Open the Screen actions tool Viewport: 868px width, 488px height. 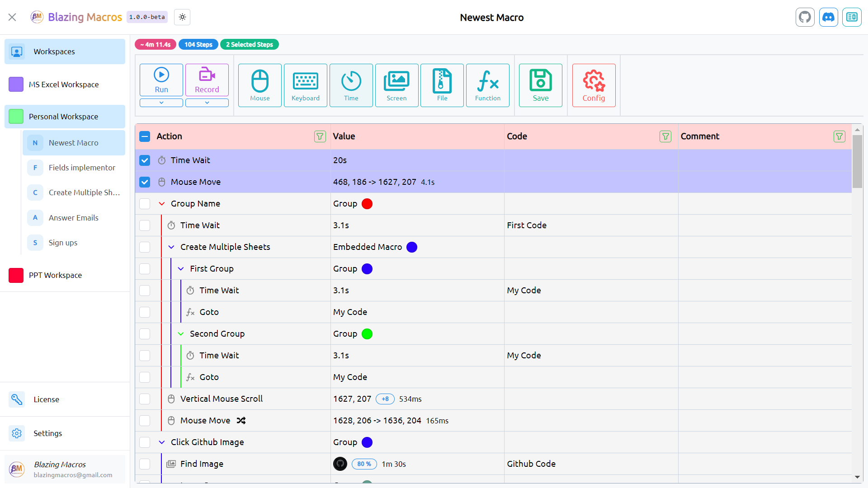pos(396,85)
